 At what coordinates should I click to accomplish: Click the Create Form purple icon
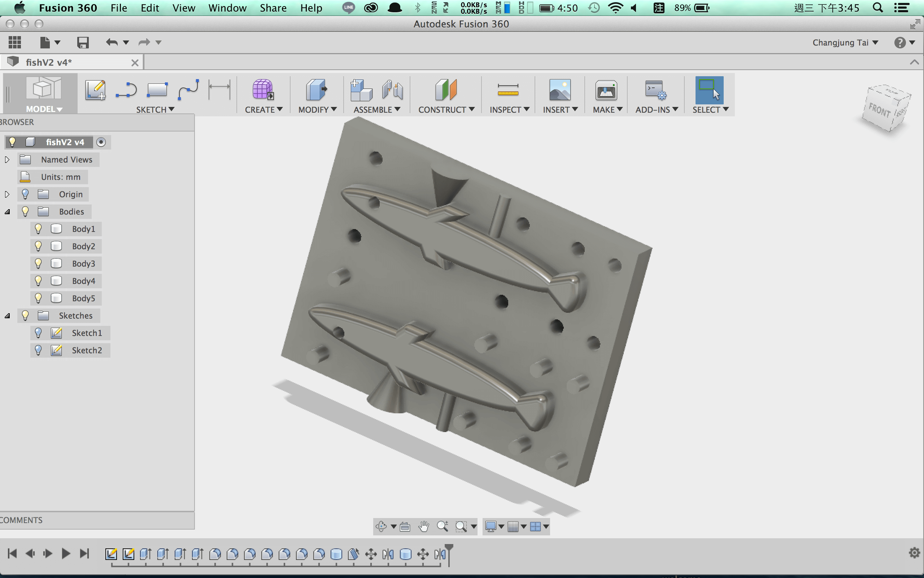[263, 90]
